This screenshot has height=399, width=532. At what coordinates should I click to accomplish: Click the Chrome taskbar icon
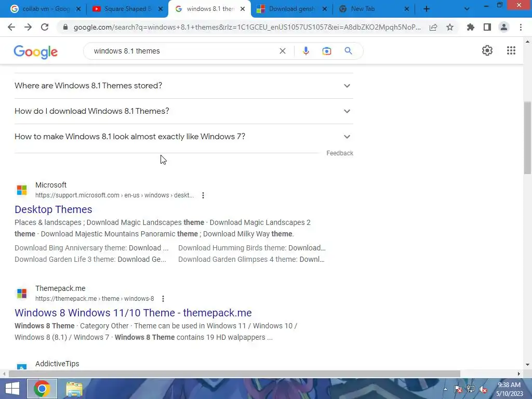(42, 389)
